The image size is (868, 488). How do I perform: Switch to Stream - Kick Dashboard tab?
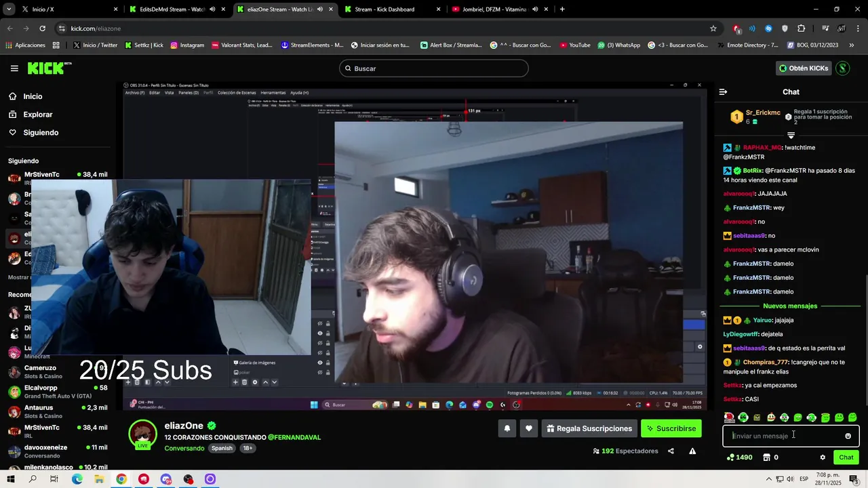coord(392,9)
